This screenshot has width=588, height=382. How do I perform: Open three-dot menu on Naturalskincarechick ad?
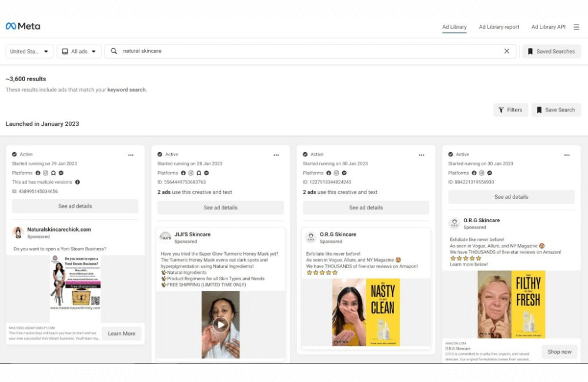coord(131,155)
